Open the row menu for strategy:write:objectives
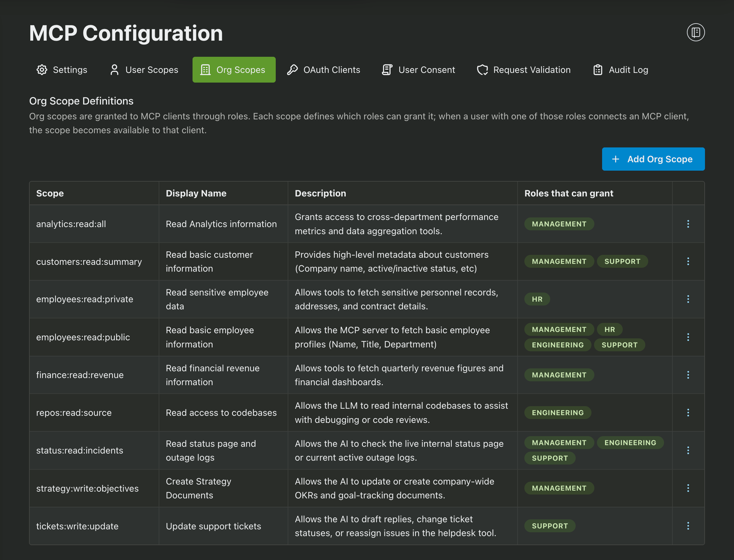Viewport: 734px width, 560px height. coord(688,488)
